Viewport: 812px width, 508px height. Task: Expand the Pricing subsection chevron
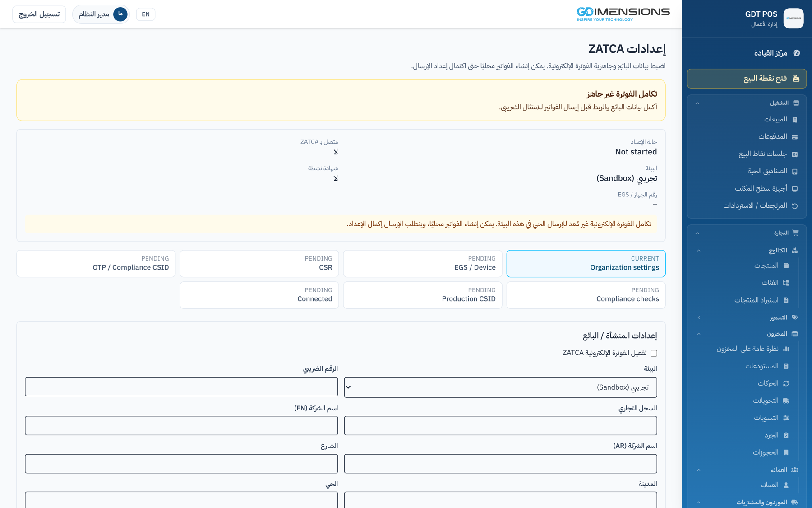(699, 318)
